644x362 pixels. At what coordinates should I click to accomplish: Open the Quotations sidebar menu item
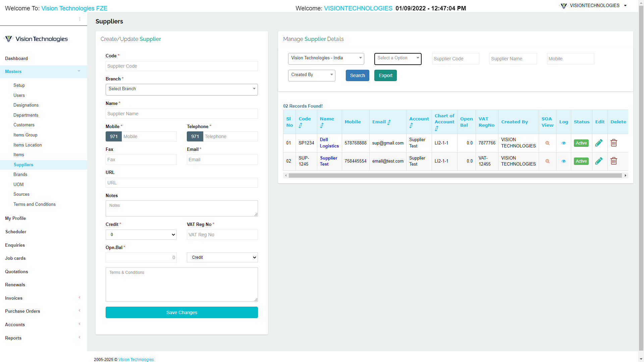coord(16,271)
